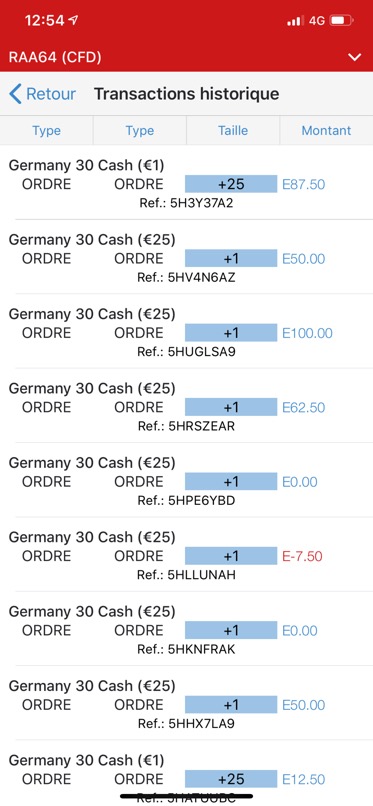
Task: Open transaction with Ref. 5HRSZEAR
Action: [x=186, y=426]
